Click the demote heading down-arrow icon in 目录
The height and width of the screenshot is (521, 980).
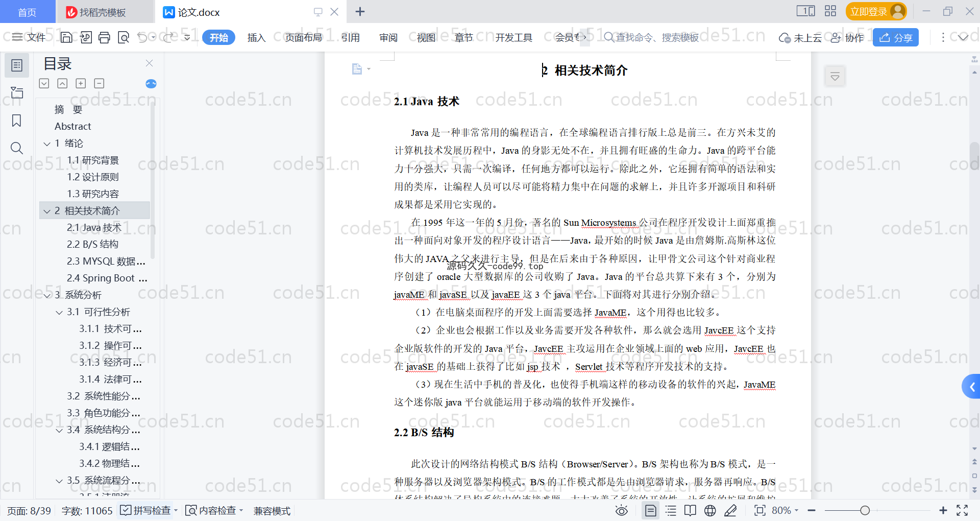[x=44, y=83]
